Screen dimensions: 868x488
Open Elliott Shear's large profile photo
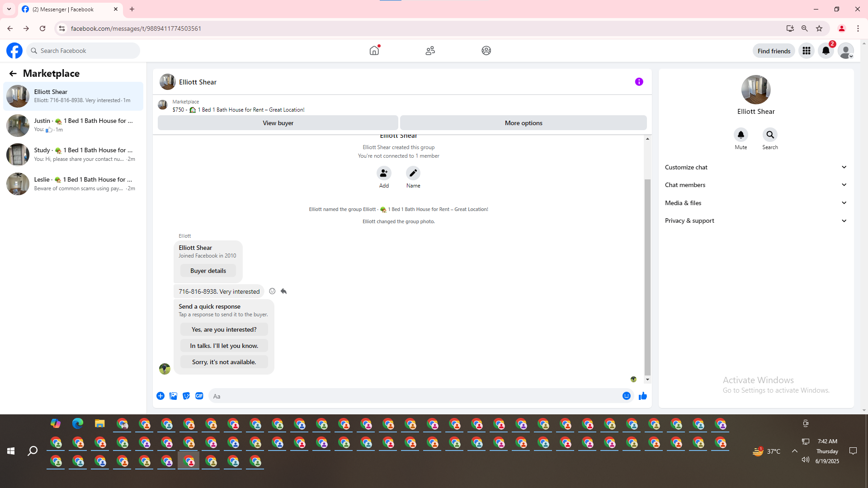756,89
